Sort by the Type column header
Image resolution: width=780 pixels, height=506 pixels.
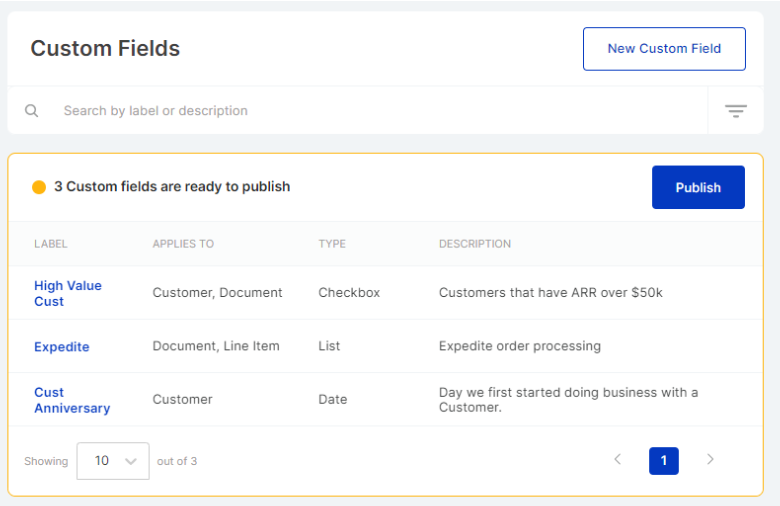[x=332, y=244]
